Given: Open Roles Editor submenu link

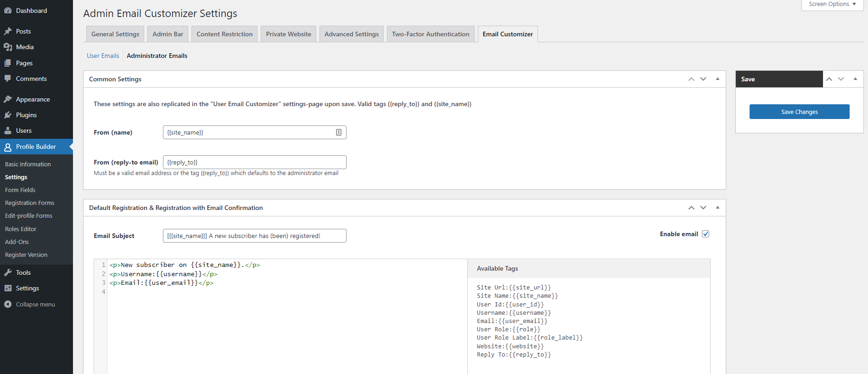Looking at the screenshot, I should tap(21, 229).
